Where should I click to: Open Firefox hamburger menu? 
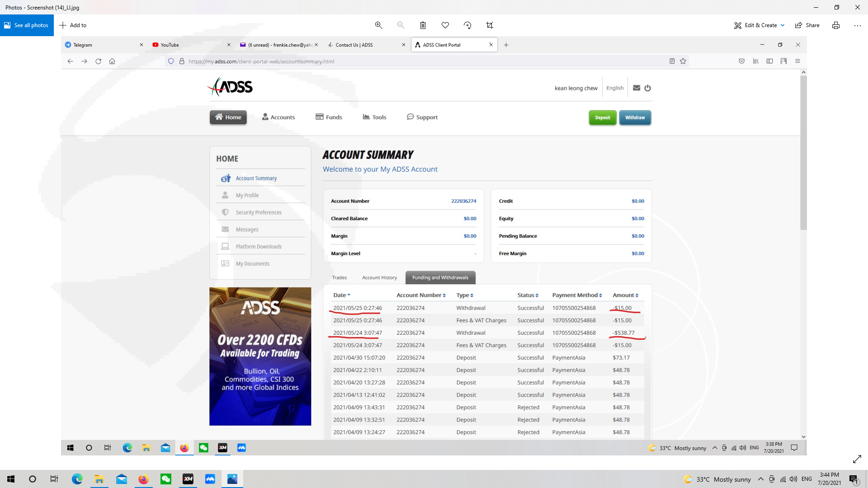(797, 61)
